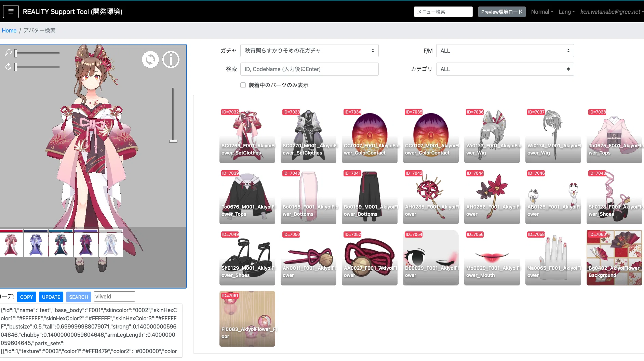The width and height of the screenshot is (644, 361).
Task: Click the SEARCH button
Action: pyautogui.click(x=79, y=297)
